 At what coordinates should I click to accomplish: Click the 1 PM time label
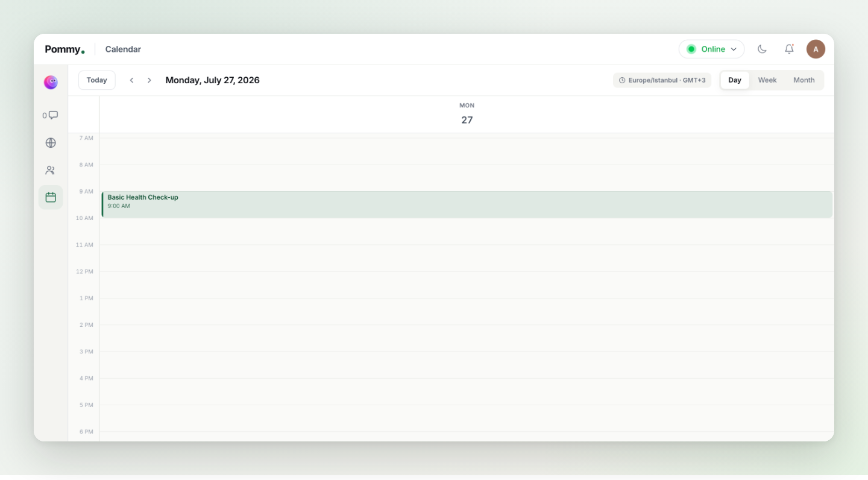point(87,298)
